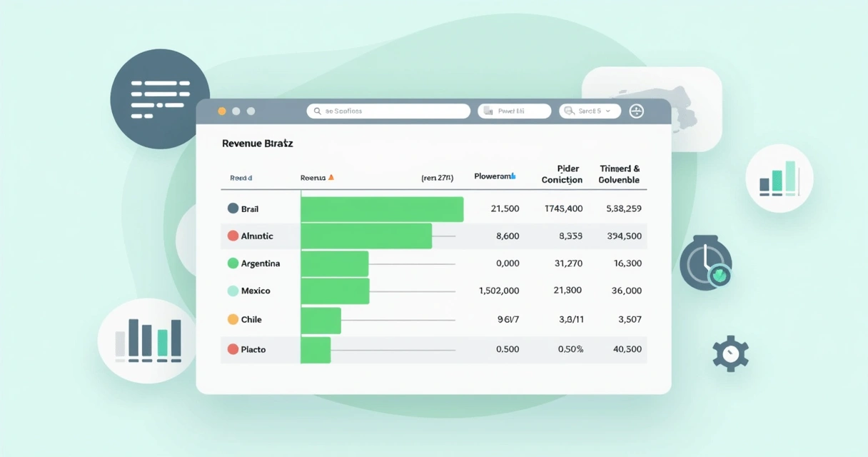
Task: Select the Chile row orange dot
Action: coord(233,319)
